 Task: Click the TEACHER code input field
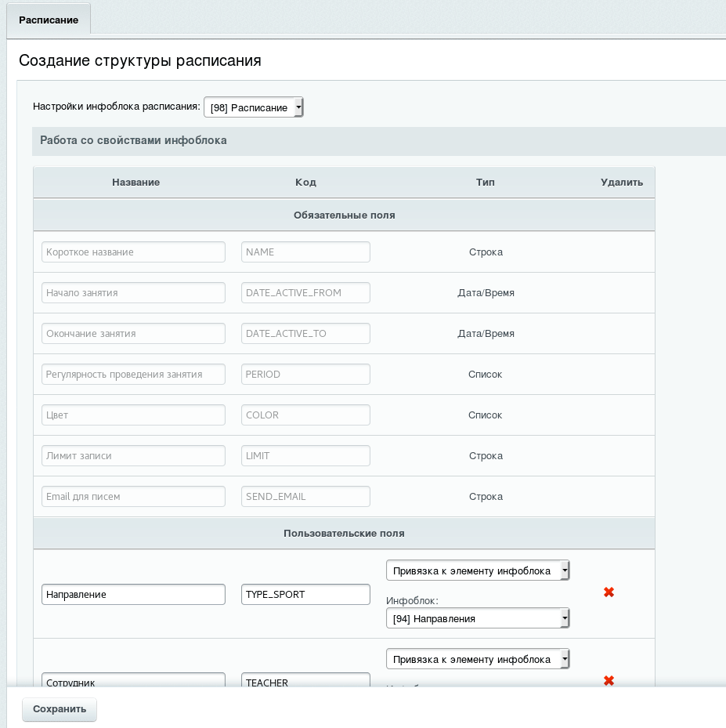coord(305,679)
